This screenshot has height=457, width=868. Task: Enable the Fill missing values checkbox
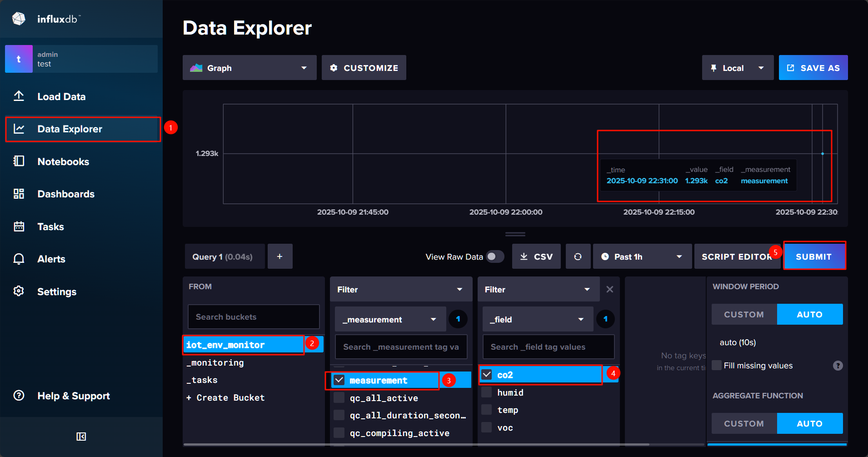click(x=717, y=366)
